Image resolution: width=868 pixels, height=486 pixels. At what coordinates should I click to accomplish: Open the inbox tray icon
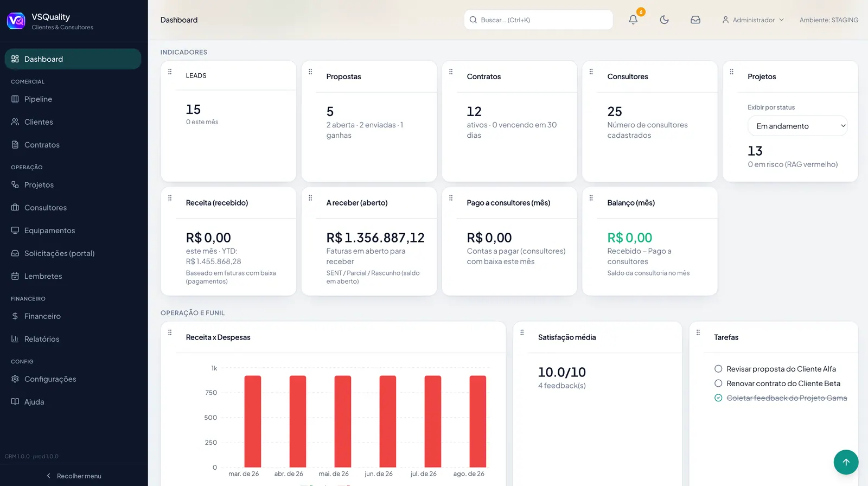coord(695,20)
